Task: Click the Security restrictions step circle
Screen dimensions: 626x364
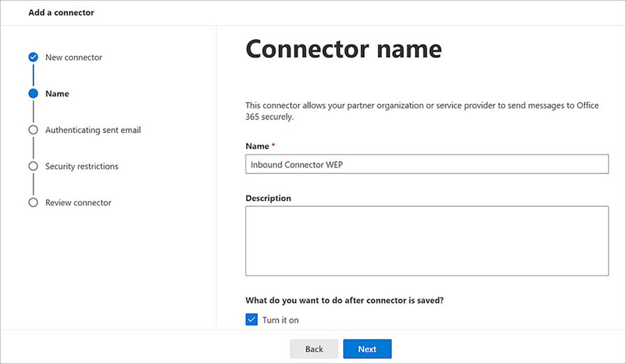Action: [x=33, y=166]
